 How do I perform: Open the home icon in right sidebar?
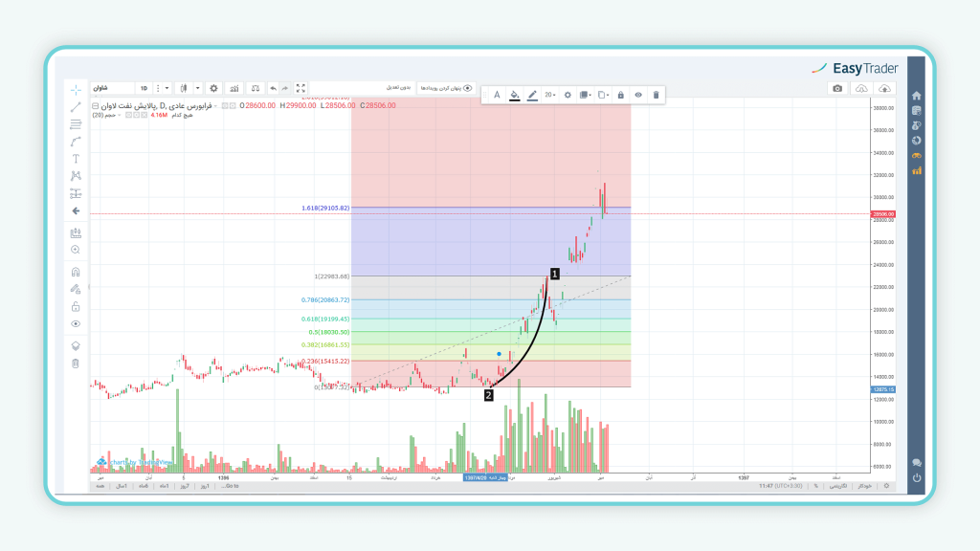(x=916, y=96)
